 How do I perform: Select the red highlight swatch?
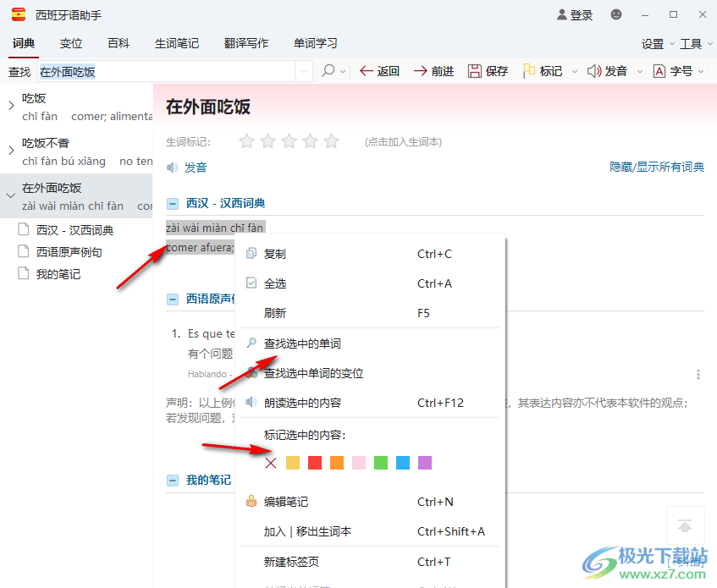pos(315,463)
